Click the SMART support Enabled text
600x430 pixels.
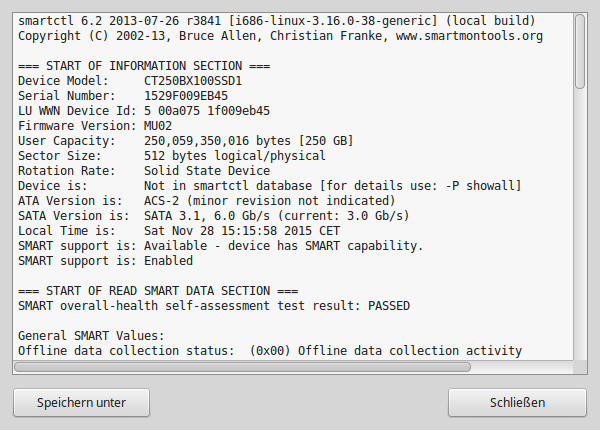[105, 261]
